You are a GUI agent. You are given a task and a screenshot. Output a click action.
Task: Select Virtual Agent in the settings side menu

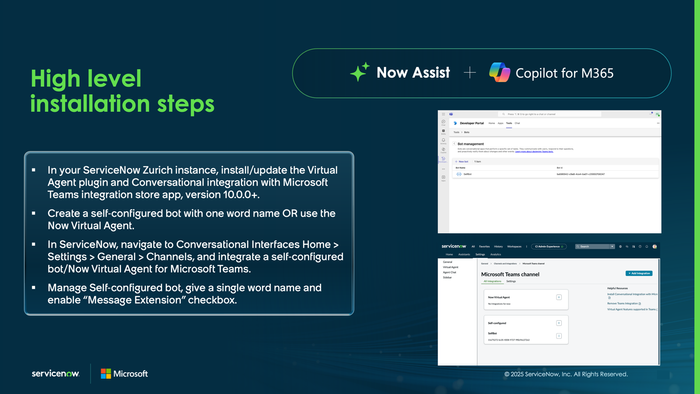pyautogui.click(x=450, y=267)
